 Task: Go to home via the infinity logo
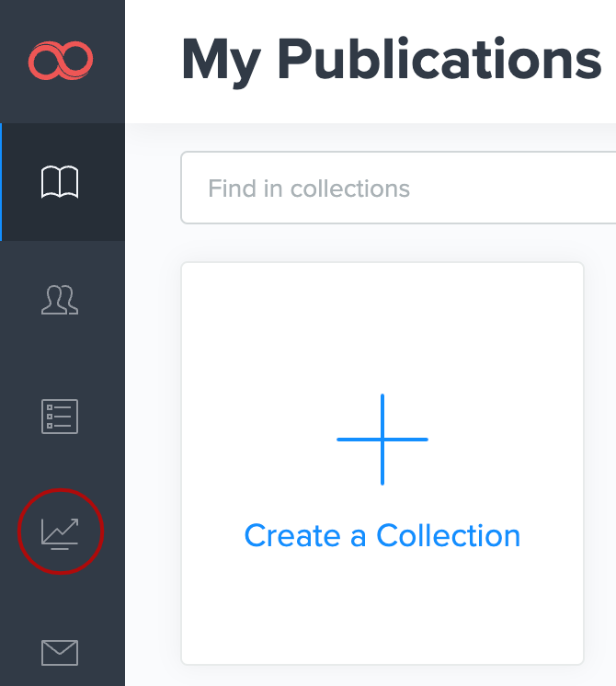61,62
